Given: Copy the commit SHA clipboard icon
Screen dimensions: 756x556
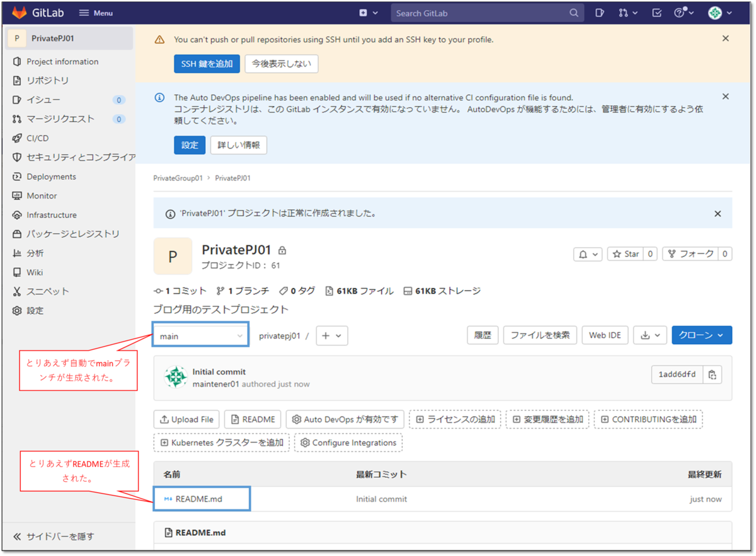Looking at the screenshot, I should [x=713, y=374].
